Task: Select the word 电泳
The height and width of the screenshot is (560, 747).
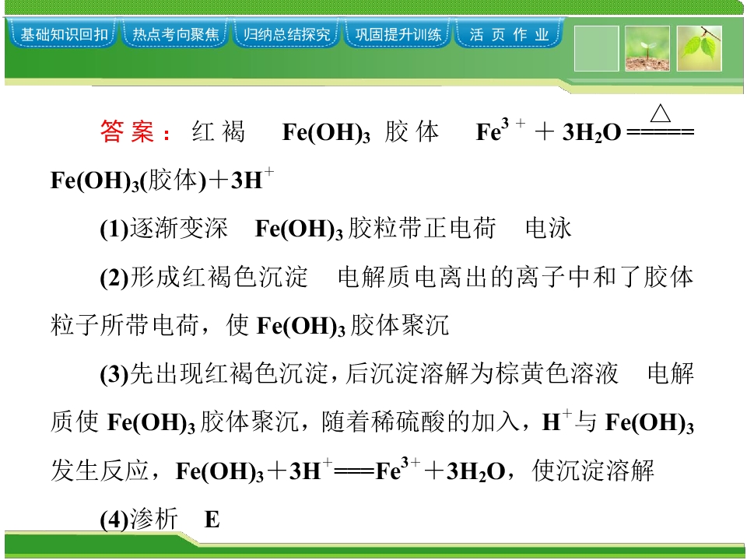Action: tap(548, 229)
